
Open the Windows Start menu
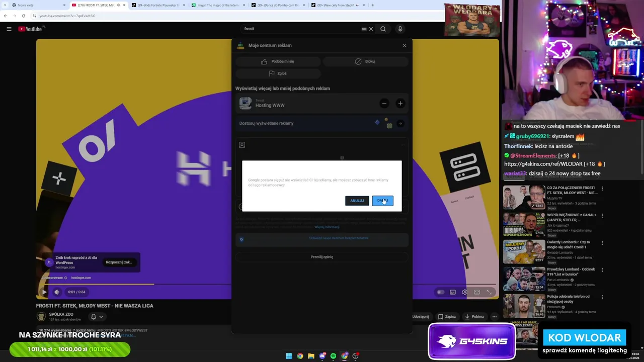click(x=289, y=356)
